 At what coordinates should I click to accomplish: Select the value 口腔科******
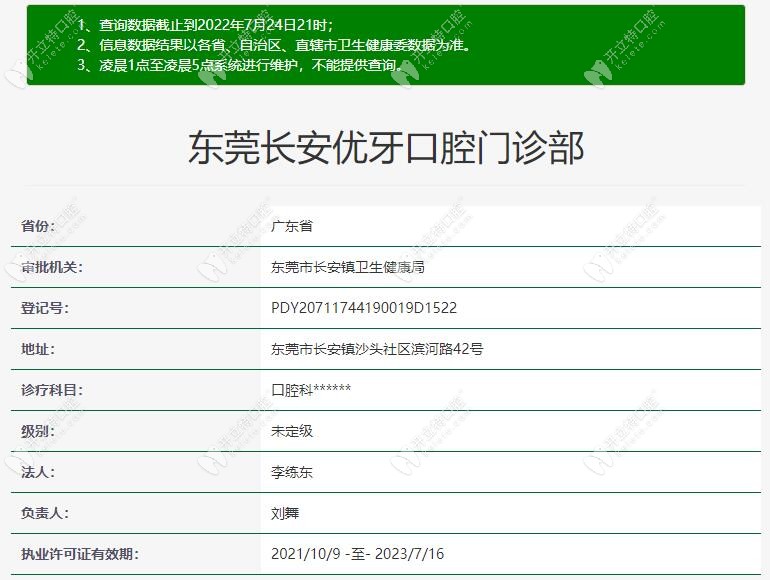[x=311, y=390]
